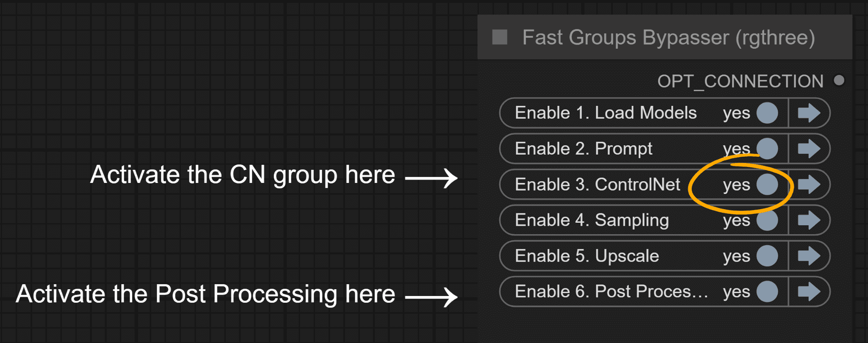Select the Fast Groups Bypasser title bar

click(665, 37)
